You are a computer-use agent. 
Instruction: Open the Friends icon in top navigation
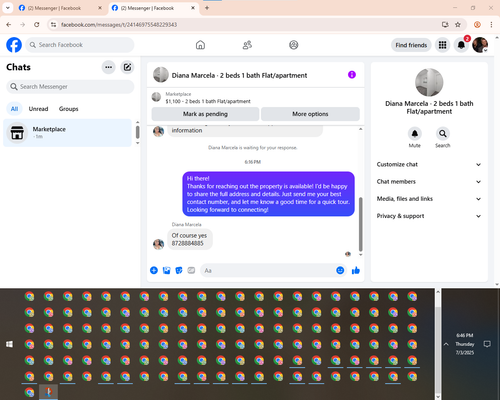tap(247, 45)
